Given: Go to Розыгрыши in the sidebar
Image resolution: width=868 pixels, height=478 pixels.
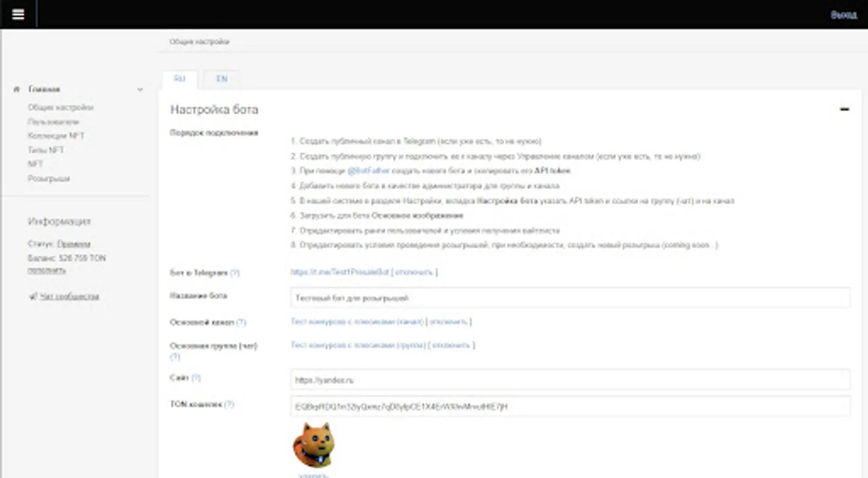Looking at the screenshot, I should 49,178.
